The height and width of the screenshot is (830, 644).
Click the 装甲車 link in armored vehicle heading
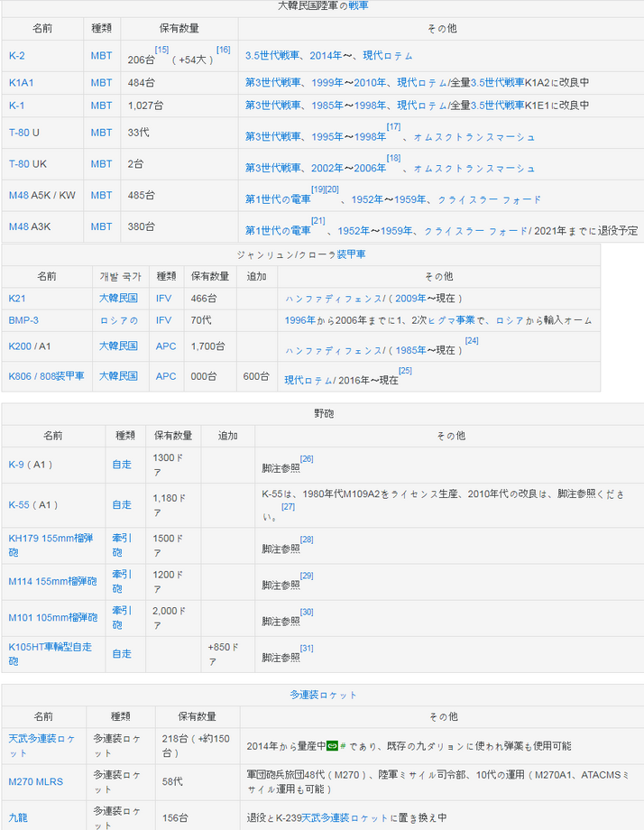click(x=351, y=254)
